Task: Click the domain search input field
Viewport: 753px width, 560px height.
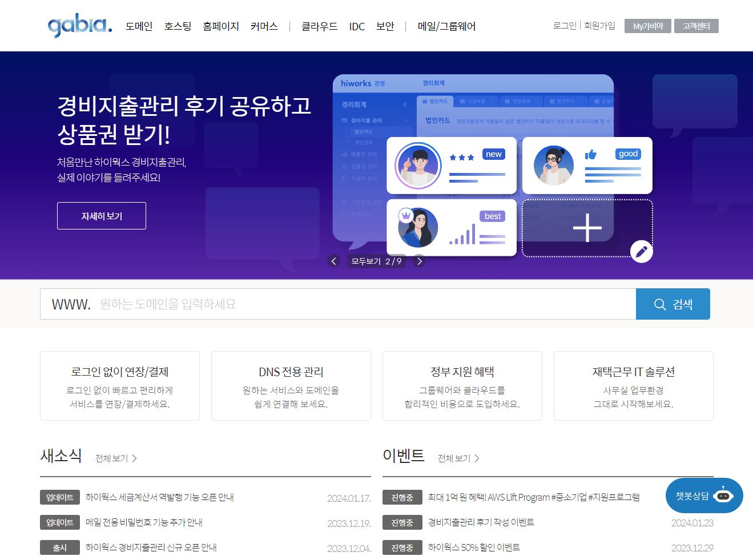Action: [x=338, y=304]
